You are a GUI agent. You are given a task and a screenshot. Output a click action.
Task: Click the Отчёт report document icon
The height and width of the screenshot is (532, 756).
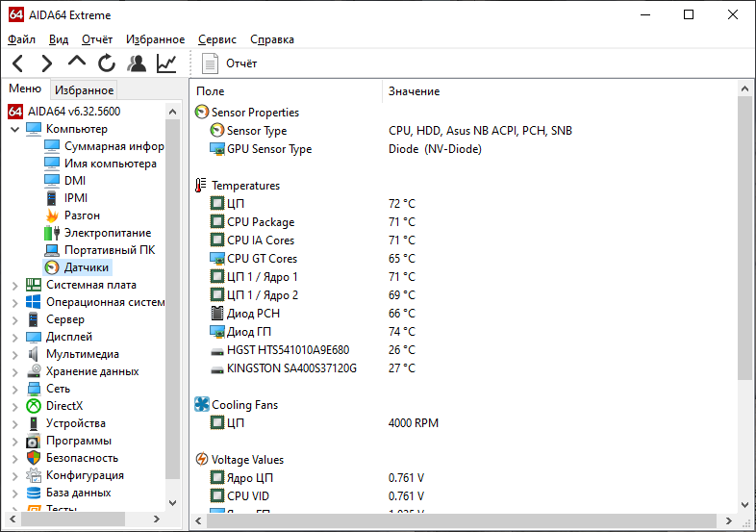coord(210,63)
